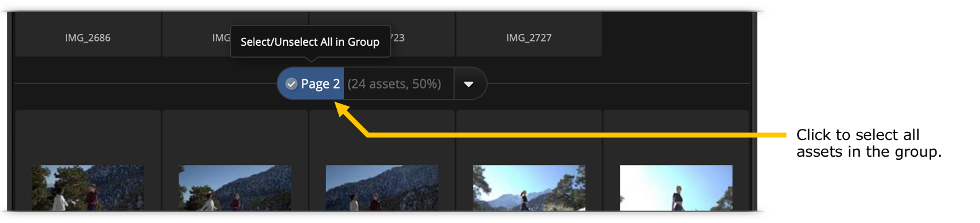Click empty tile area above the first thumbnail
This screenshot has width=980, height=223.
click(x=87, y=138)
